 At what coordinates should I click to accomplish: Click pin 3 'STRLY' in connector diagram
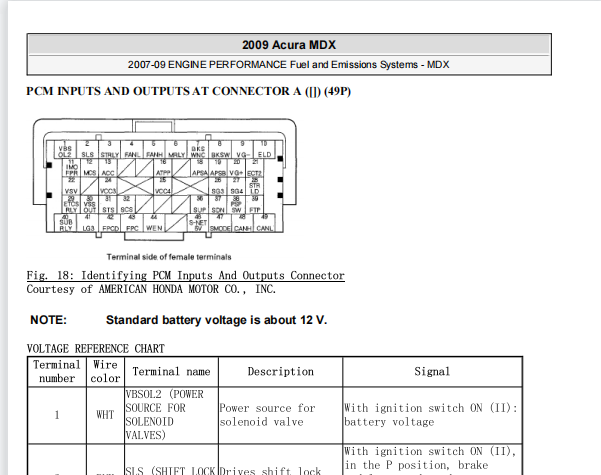110,149
